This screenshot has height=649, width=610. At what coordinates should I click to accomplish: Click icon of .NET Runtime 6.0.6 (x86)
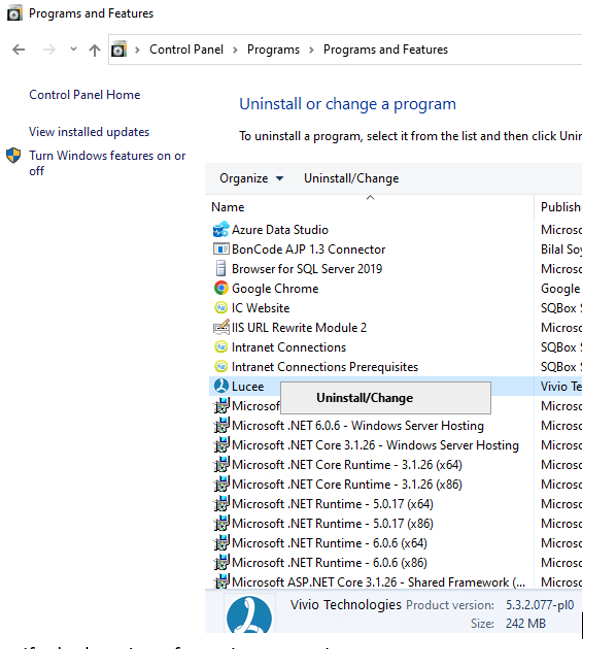pos(221,562)
